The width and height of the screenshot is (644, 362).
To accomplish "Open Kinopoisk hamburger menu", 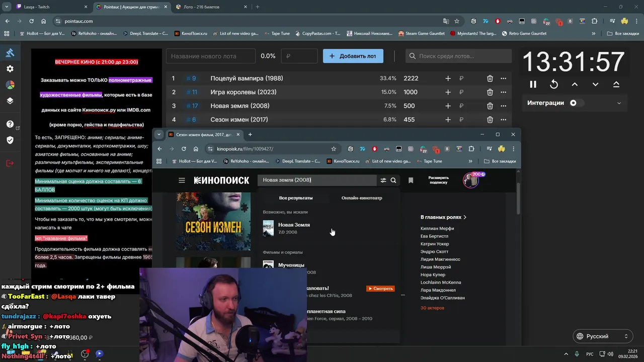I will coord(182,180).
